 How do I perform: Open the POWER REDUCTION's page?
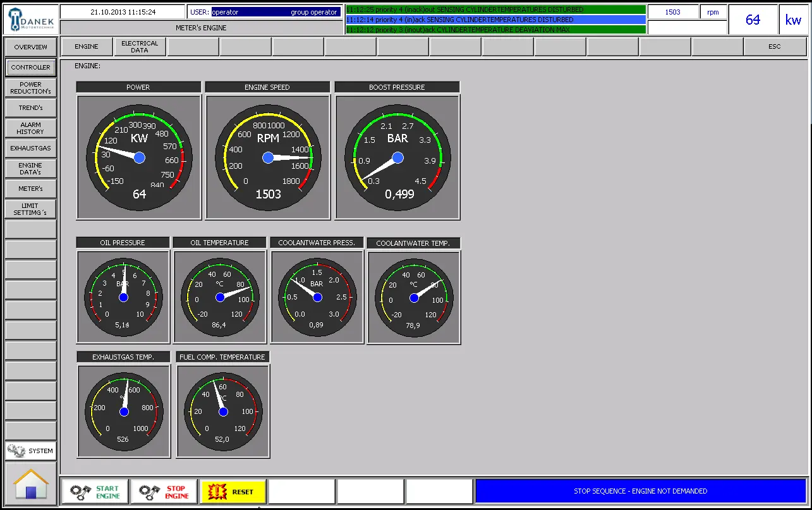click(30, 87)
